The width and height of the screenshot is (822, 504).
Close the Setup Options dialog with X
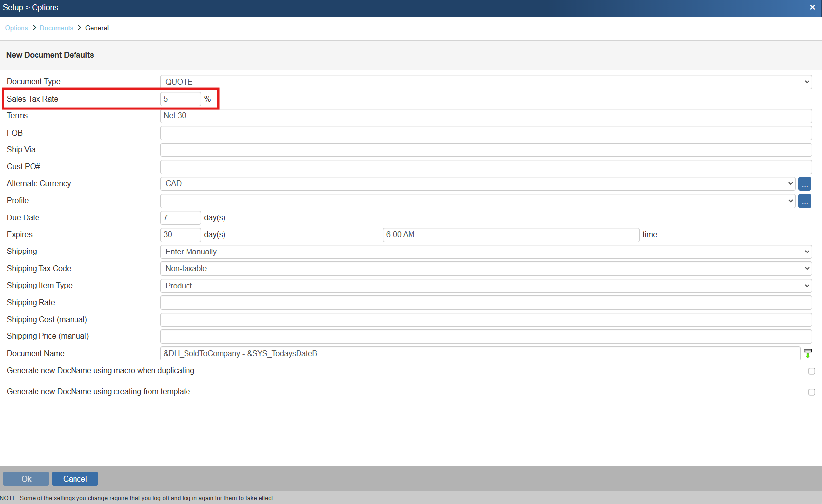click(812, 7)
